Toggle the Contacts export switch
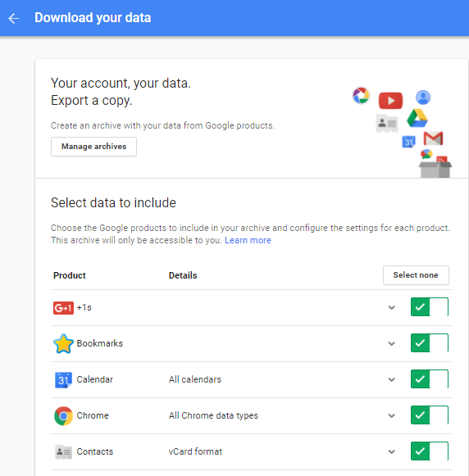 (x=429, y=451)
